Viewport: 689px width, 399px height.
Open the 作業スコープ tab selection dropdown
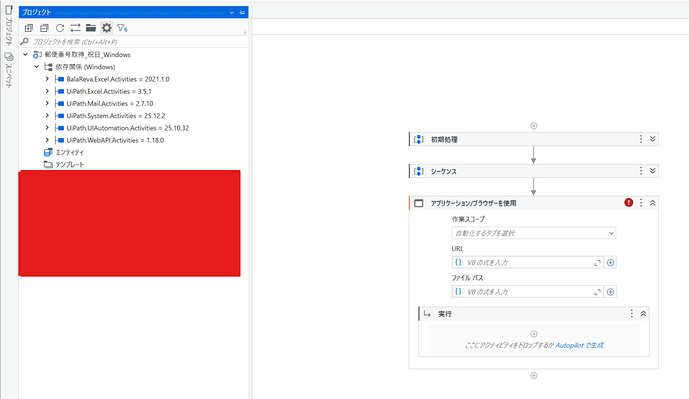click(x=534, y=233)
